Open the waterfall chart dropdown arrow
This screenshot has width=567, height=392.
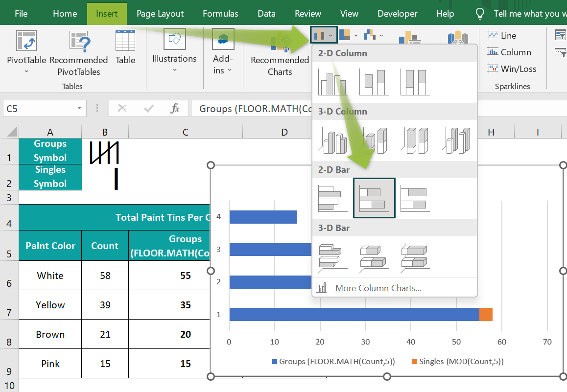click(x=381, y=35)
